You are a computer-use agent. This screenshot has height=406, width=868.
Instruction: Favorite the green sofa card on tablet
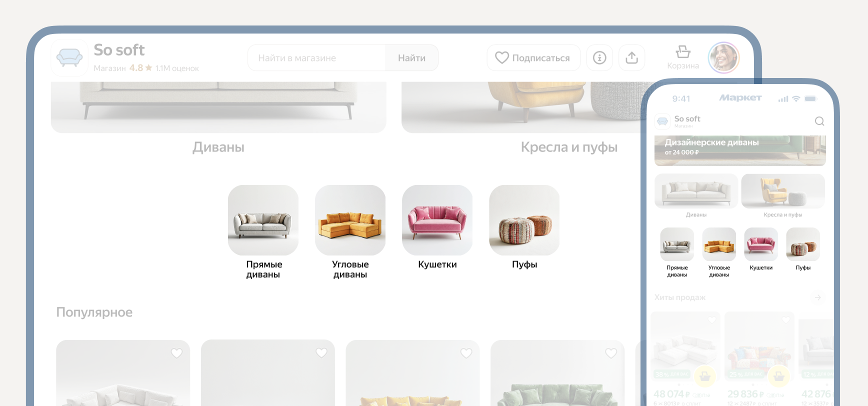611,353
